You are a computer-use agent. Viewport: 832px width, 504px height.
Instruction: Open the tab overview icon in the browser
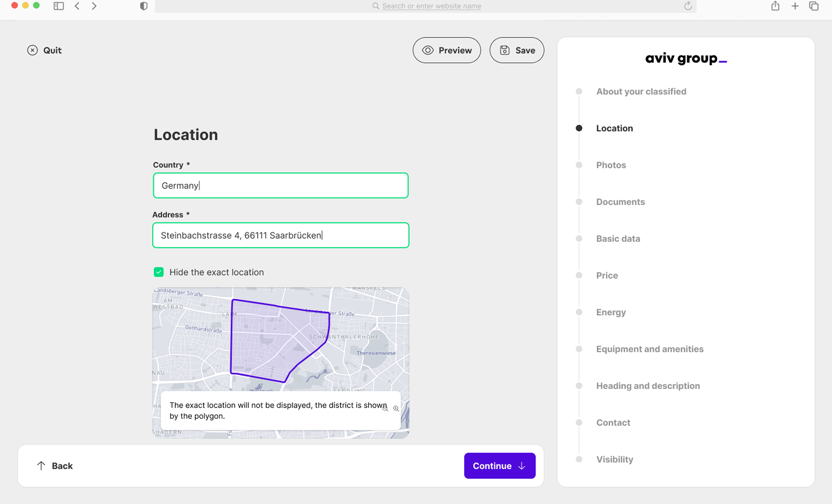tap(813, 6)
